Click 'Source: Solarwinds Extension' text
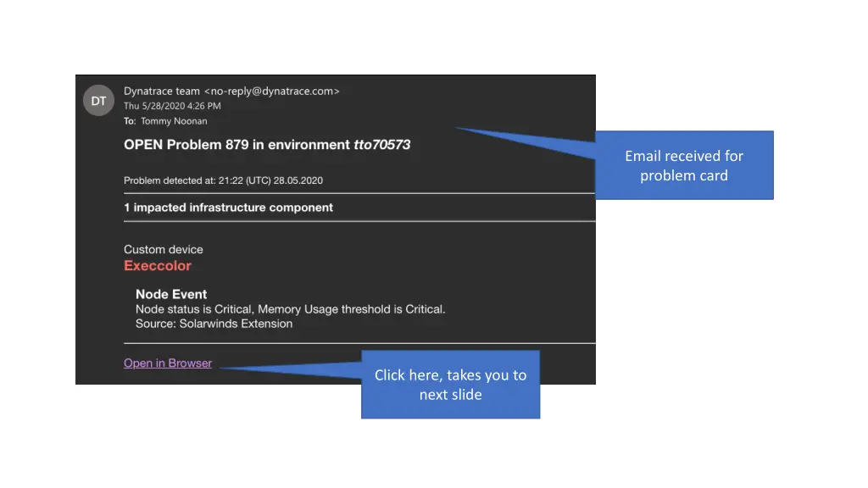The height and width of the screenshot is (488, 868). pyautogui.click(x=214, y=324)
